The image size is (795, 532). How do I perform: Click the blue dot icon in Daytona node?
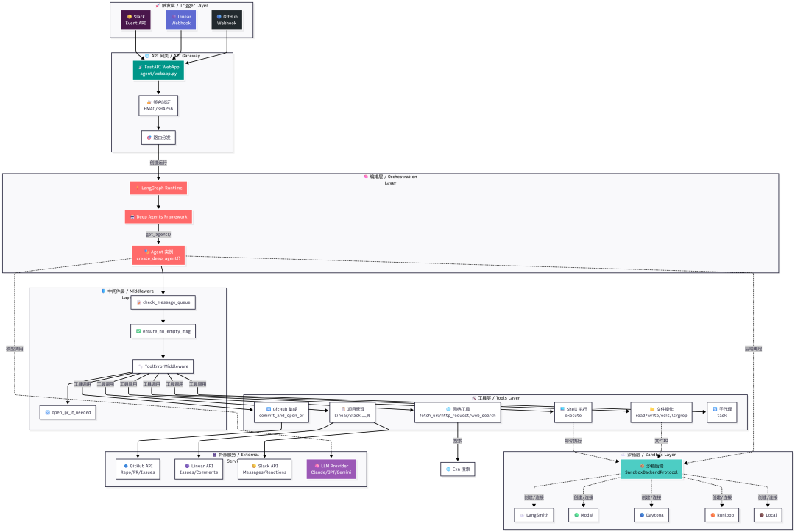coord(642,515)
